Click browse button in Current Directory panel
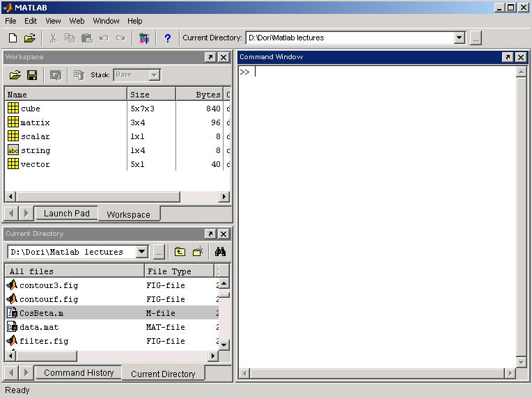 pos(159,252)
